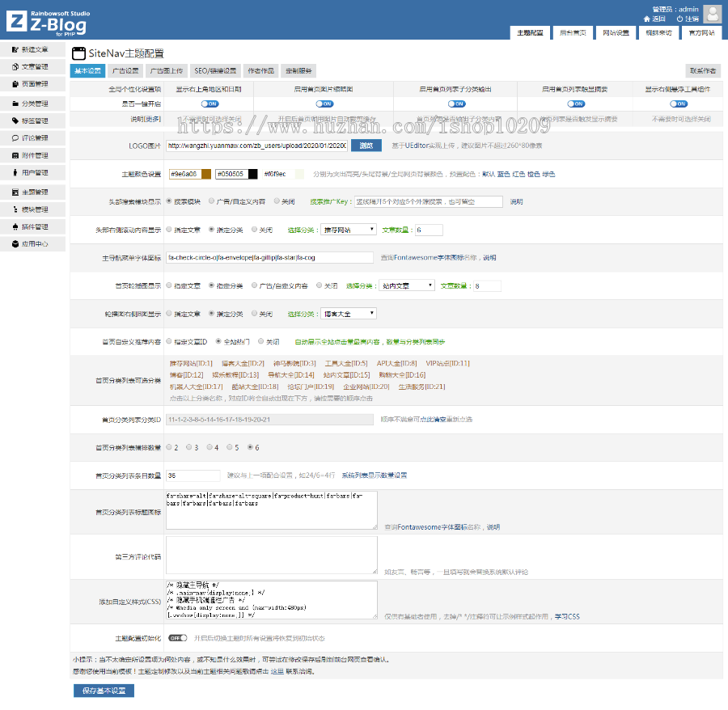Click the 首页分类列表条目数量 input field
Screen dimensions: 728x710
[x=193, y=475]
